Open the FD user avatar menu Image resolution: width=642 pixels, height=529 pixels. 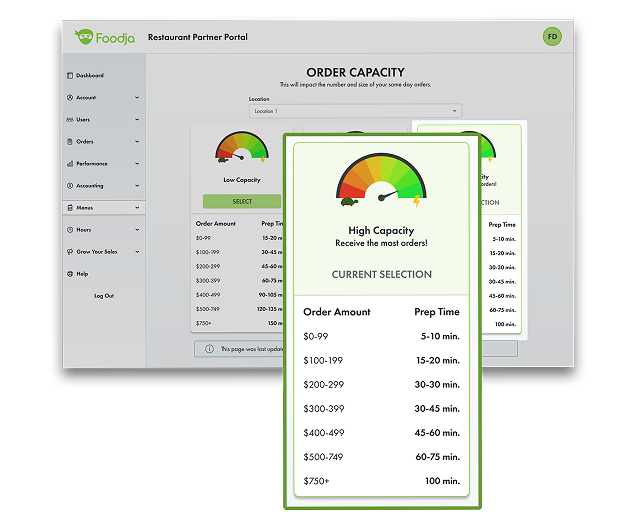pos(552,36)
